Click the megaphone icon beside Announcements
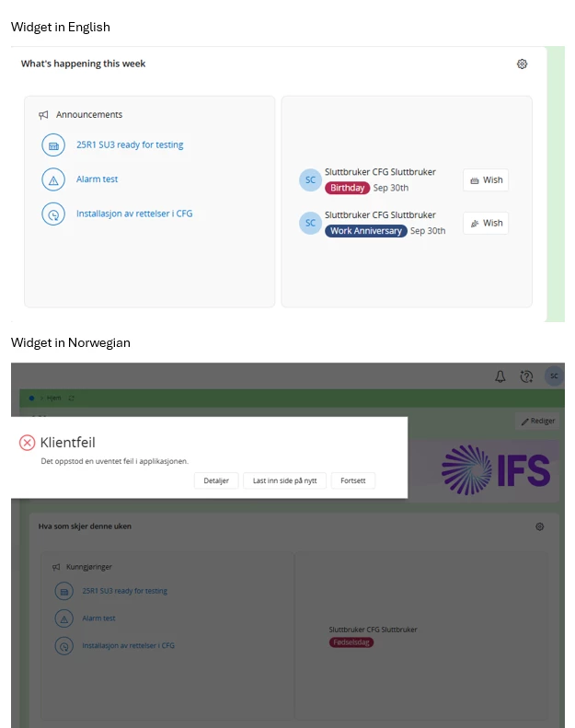This screenshot has height=728, width=575. tap(43, 115)
